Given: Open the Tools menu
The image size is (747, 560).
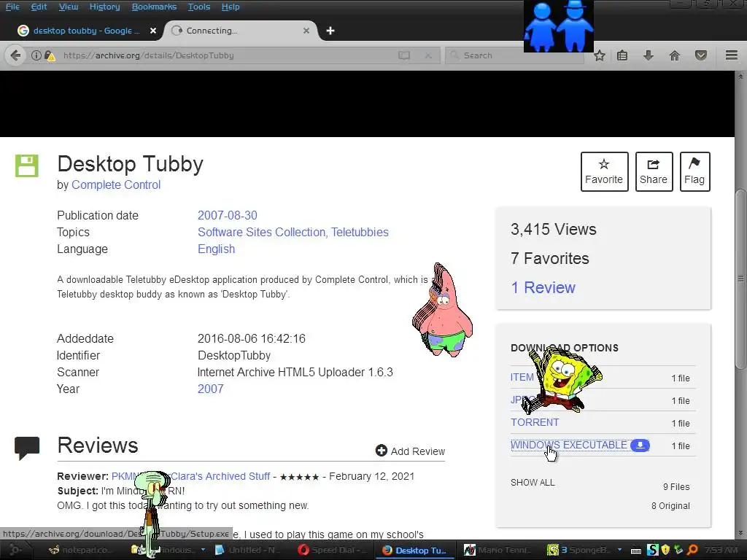Looking at the screenshot, I should pyautogui.click(x=198, y=7).
